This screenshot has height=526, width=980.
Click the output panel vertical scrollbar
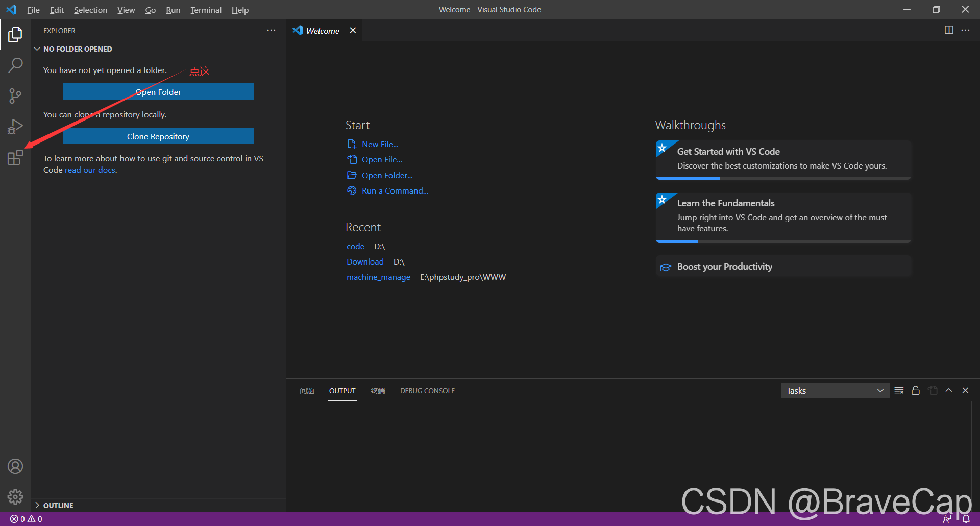[975, 457]
